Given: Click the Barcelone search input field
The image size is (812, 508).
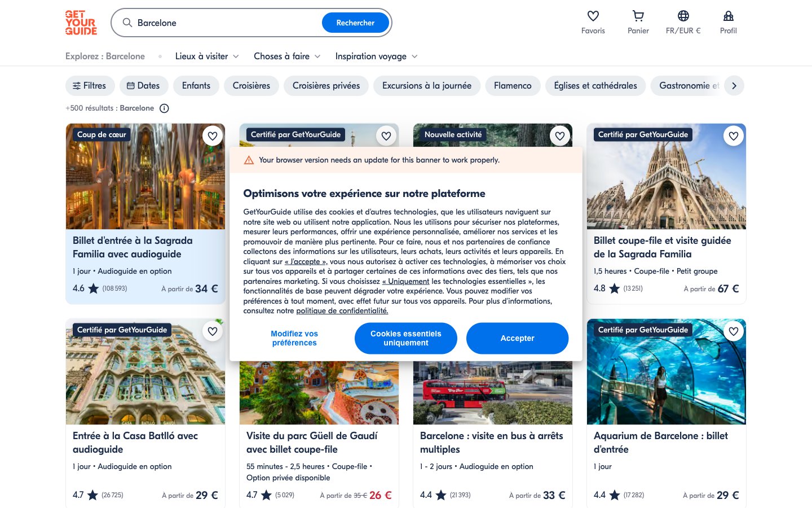Looking at the screenshot, I should click(226, 23).
